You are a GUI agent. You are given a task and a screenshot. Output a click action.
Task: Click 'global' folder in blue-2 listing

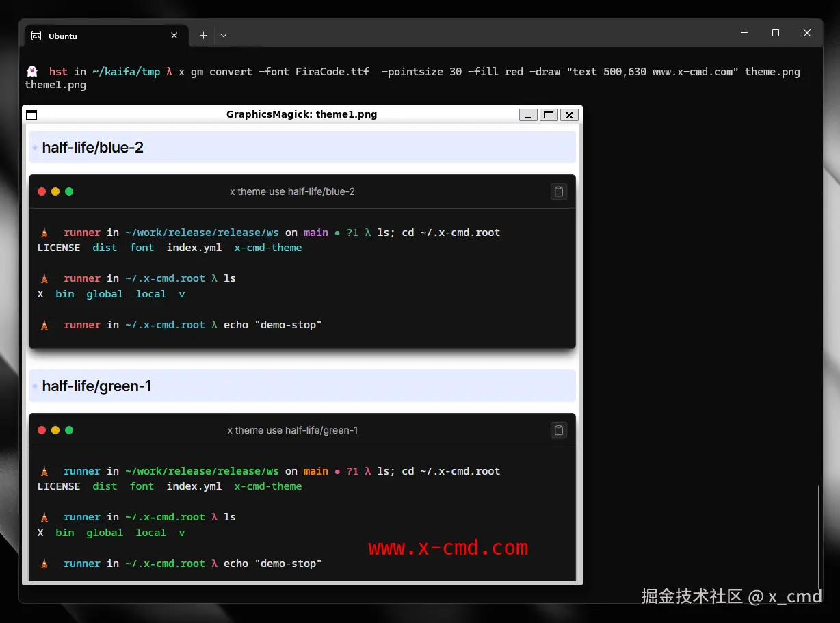[x=105, y=294]
